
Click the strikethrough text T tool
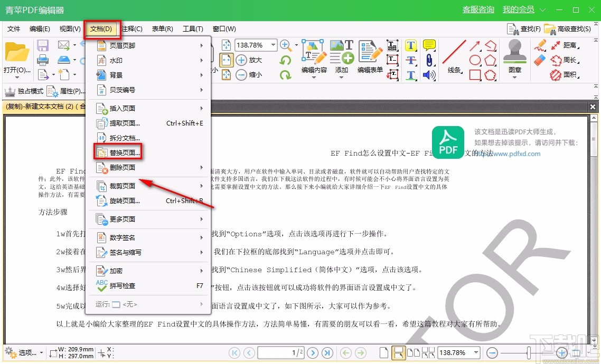click(411, 61)
